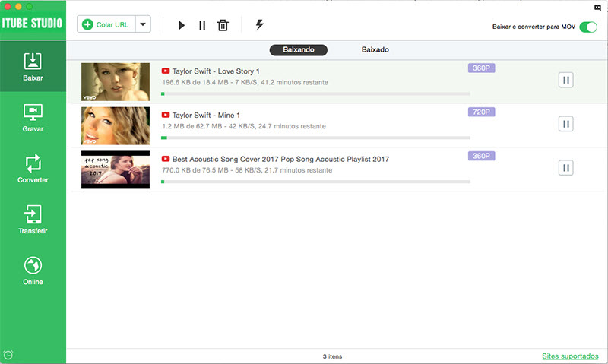The height and width of the screenshot is (364, 608).
Task: Click the 720P badge on Mine 1
Action: point(481,112)
